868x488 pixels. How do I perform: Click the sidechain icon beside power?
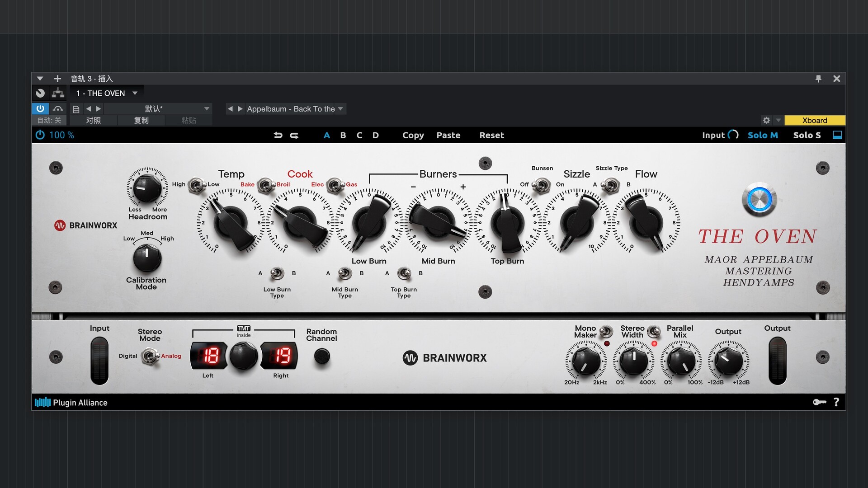tap(58, 108)
